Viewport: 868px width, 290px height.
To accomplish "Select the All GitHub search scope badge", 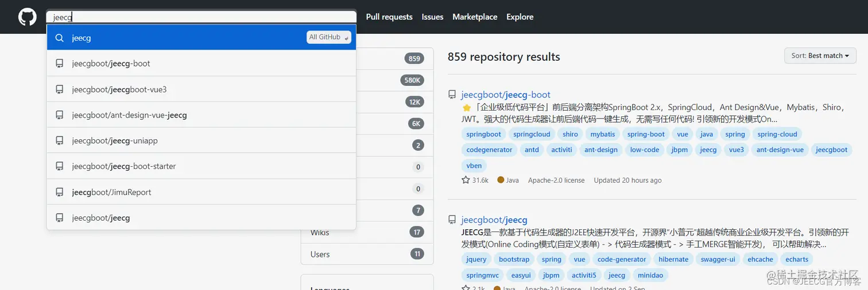I will pos(328,37).
